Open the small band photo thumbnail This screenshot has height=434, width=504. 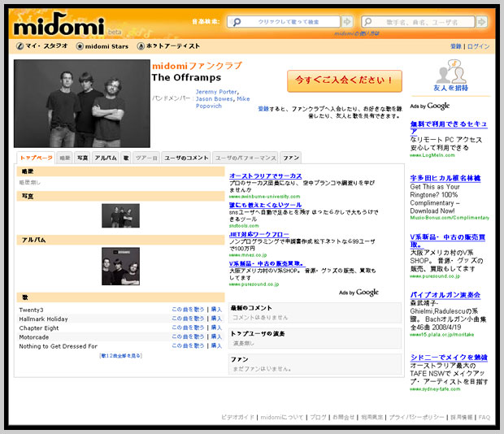pyautogui.click(x=120, y=215)
